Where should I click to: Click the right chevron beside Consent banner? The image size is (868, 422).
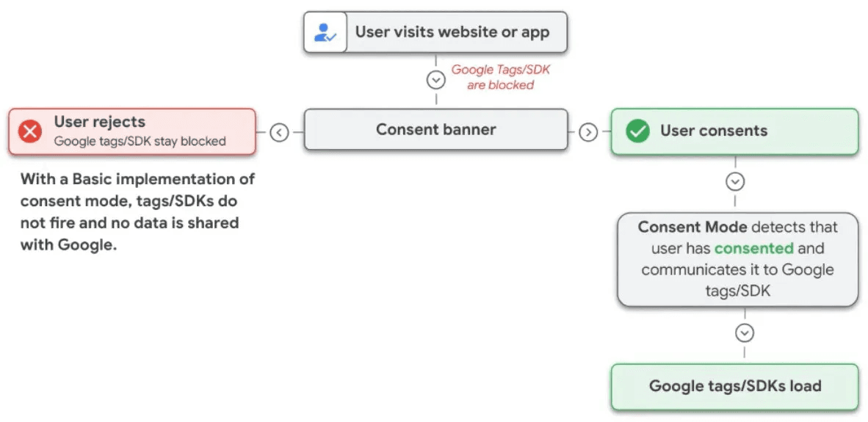tap(588, 132)
